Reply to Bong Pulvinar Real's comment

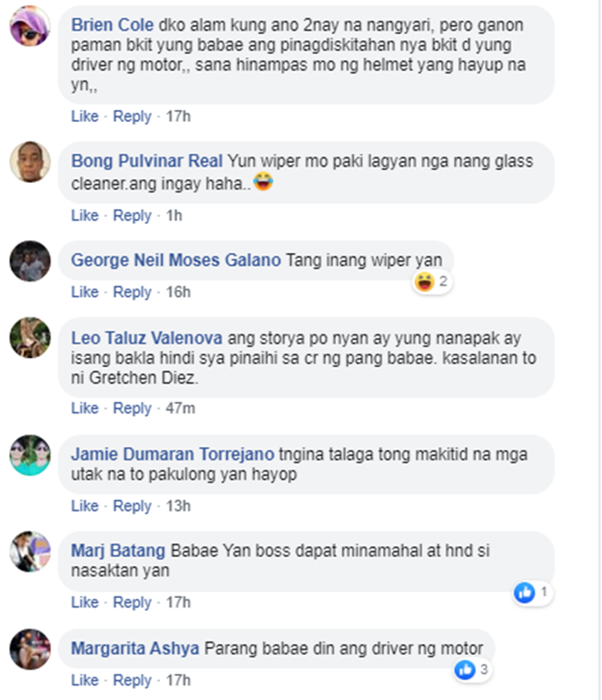pyautogui.click(x=132, y=216)
